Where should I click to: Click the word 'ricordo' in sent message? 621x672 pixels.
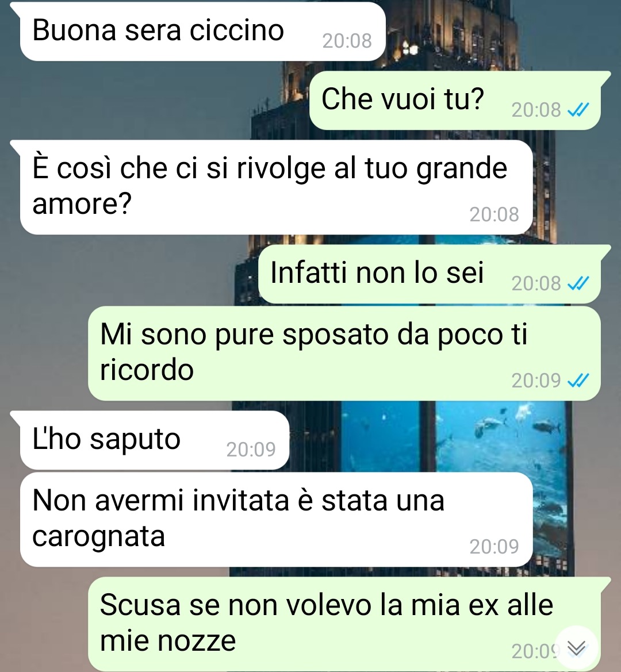pos(147,370)
